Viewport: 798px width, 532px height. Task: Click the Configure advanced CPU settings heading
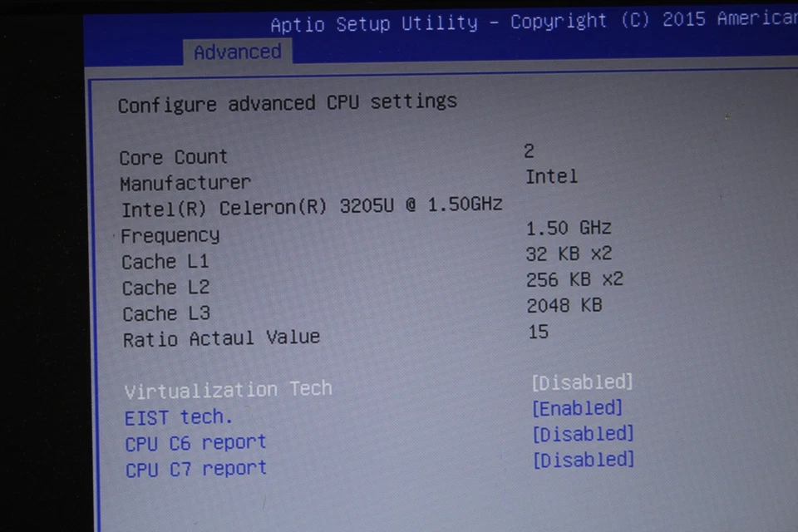[x=288, y=103]
